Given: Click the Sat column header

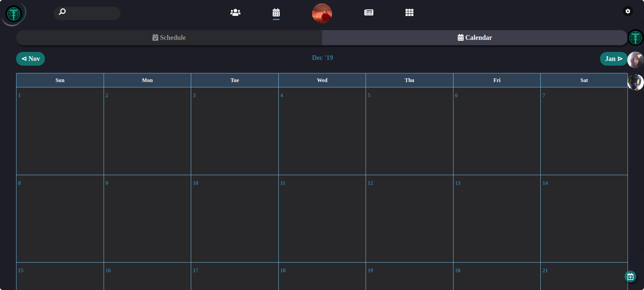Looking at the screenshot, I should coord(584,80).
